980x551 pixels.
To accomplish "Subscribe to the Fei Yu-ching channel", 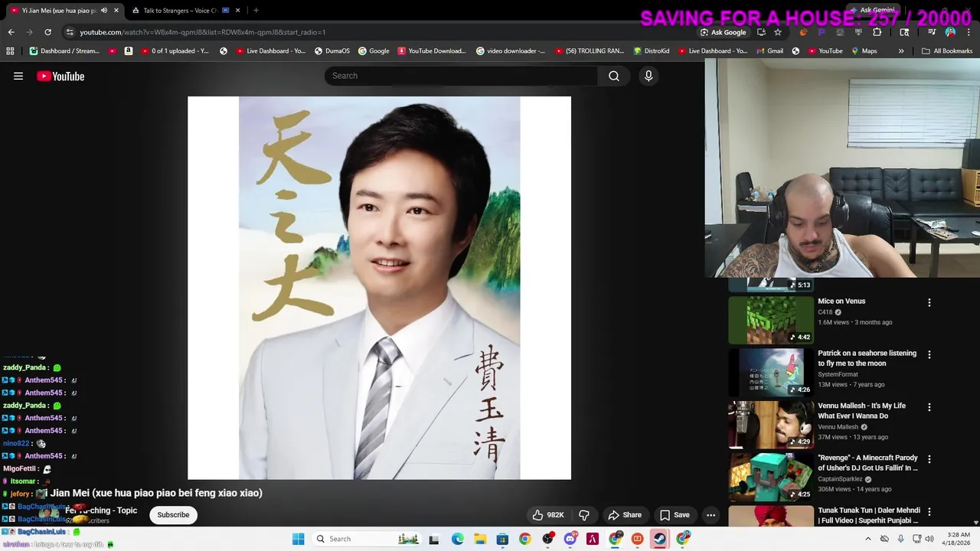I will 173,515.
